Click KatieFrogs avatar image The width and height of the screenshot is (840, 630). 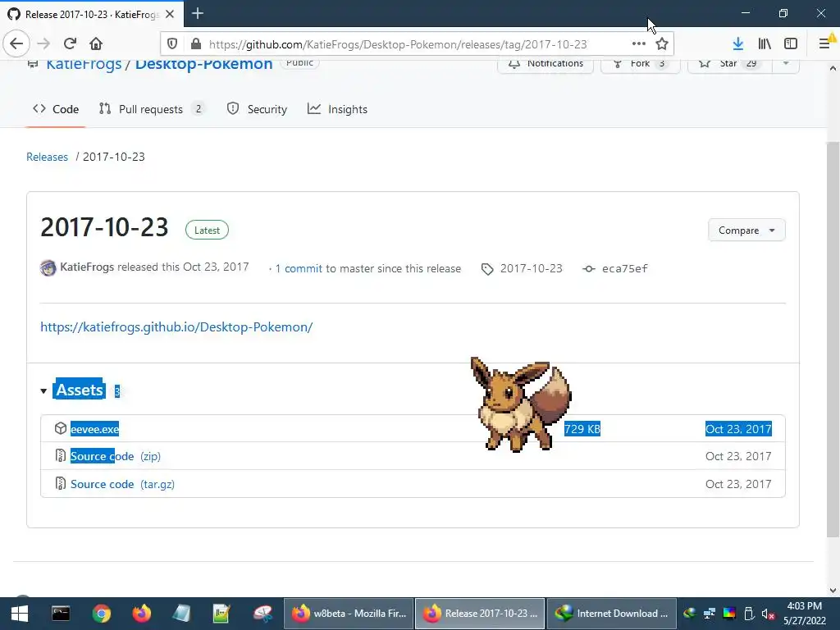[x=48, y=267]
